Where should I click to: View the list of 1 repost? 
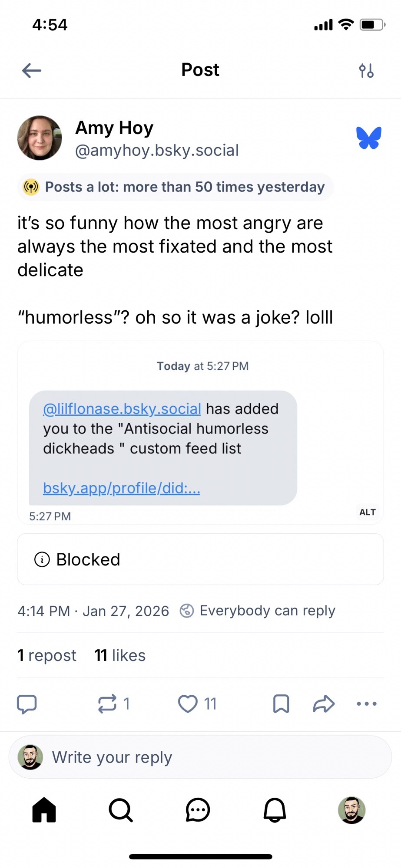pos(47,655)
